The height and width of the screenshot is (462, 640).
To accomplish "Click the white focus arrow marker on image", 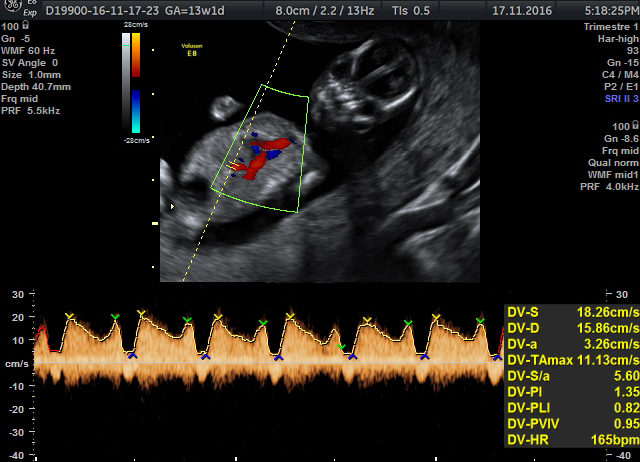I will 172,207.
